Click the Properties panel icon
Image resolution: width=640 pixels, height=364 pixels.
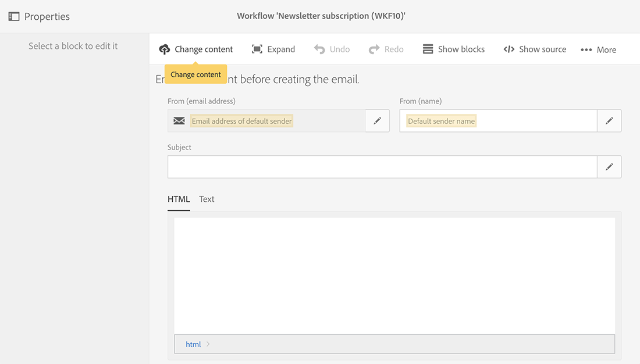pyautogui.click(x=14, y=17)
